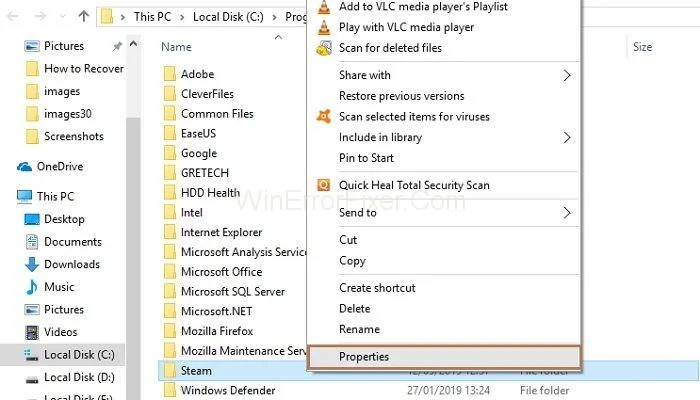Click the Scan for deleted files icon
The height and width of the screenshot is (400, 700).
point(323,48)
